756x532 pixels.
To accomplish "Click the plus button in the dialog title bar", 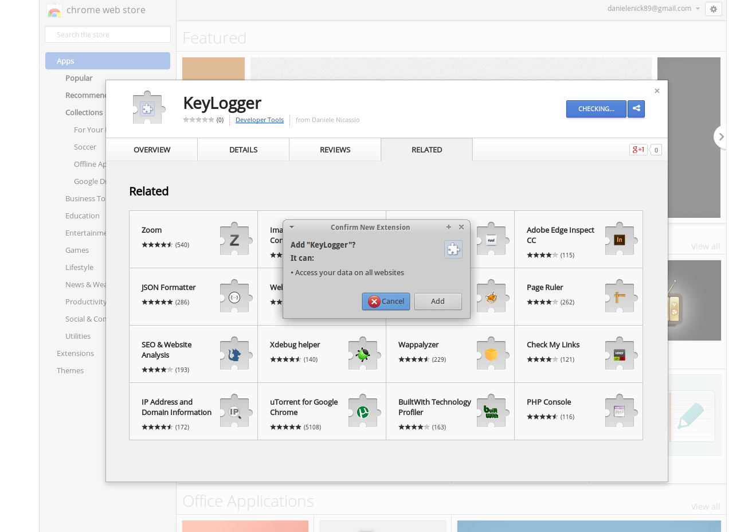I will 449,227.
